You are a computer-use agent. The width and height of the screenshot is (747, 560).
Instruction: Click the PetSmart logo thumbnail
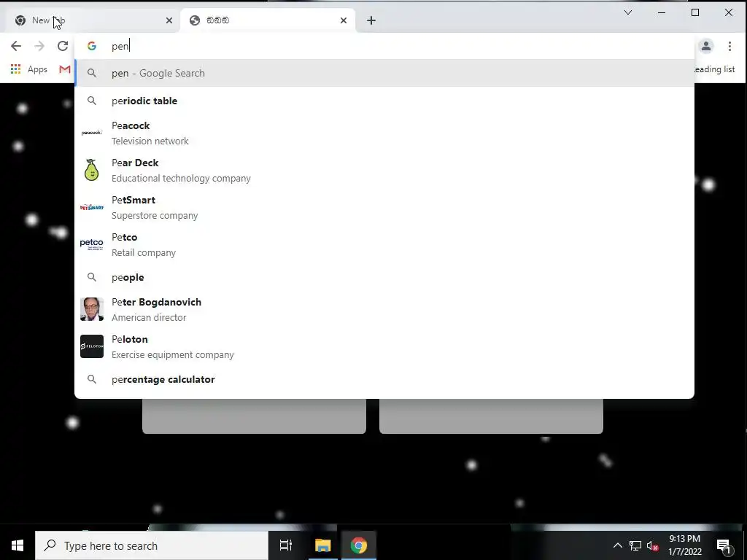coord(91,207)
